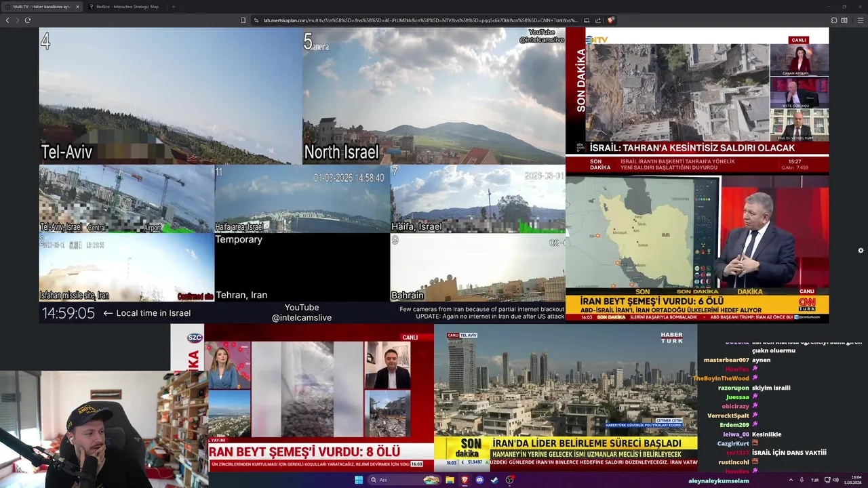Click the Haifa, Israel camera 7 feed
868x488 pixels.
point(478,199)
